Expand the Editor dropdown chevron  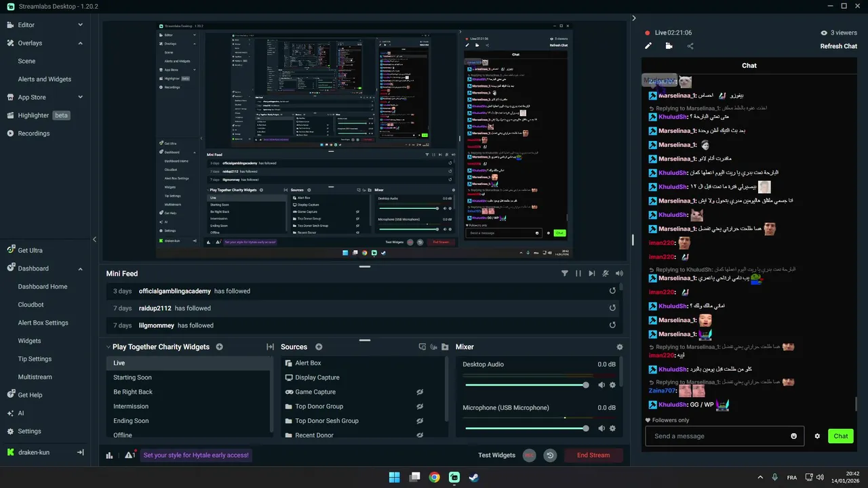[80, 25]
